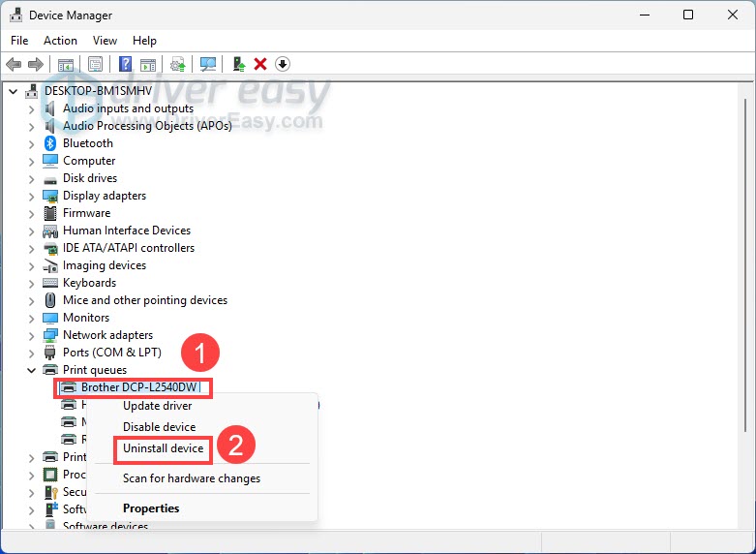The height and width of the screenshot is (554, 756).
Task: Open the View menu
Action: pos(105,41)
